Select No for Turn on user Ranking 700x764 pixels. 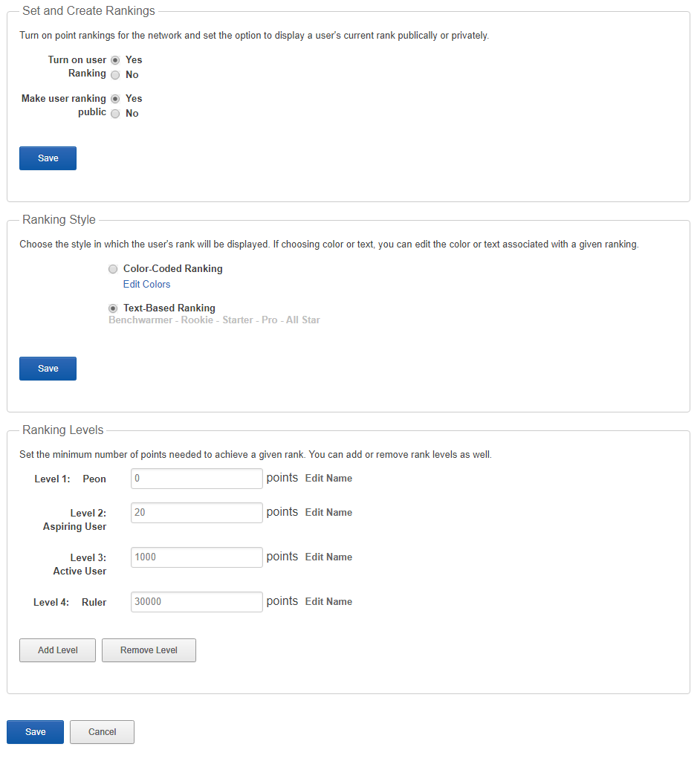click(x=115, y=74)
